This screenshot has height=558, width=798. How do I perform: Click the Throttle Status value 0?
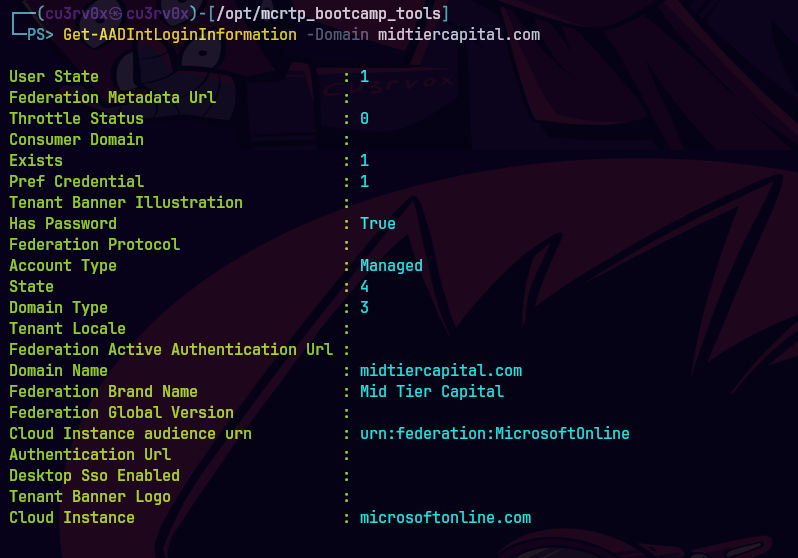(x=364, y=118)
